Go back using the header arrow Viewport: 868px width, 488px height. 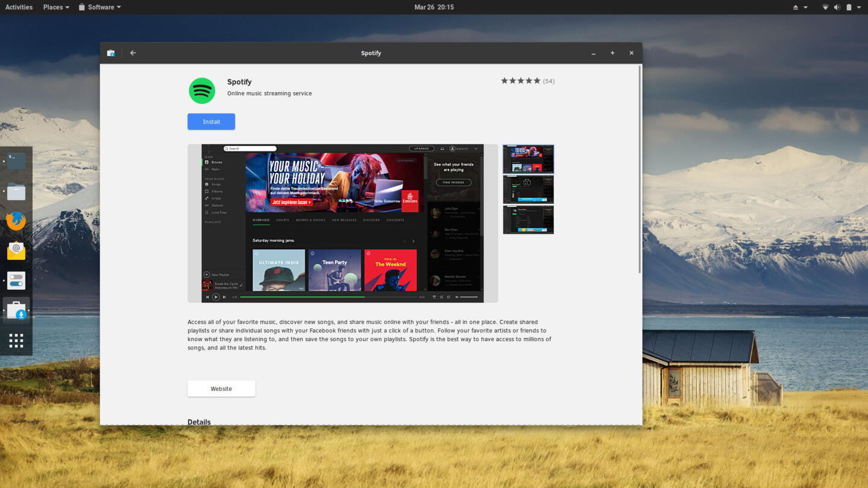[x=133, y=53]
